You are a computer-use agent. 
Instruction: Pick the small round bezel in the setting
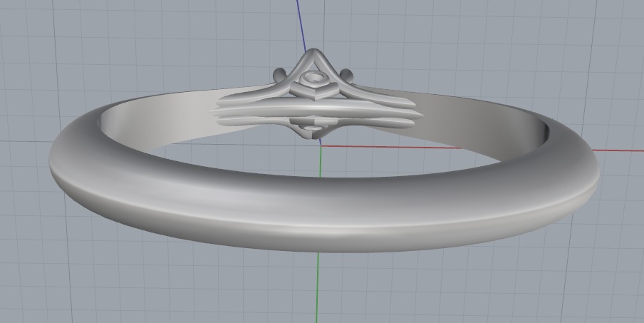314,78
